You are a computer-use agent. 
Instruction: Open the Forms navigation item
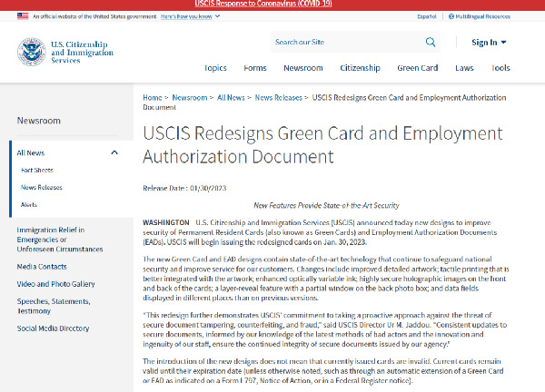[x=255, y=68]
